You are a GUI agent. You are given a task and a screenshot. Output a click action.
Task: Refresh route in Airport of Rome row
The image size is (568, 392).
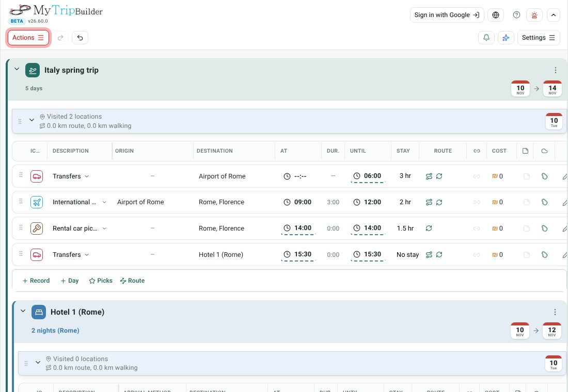click(x=439, y=176)
